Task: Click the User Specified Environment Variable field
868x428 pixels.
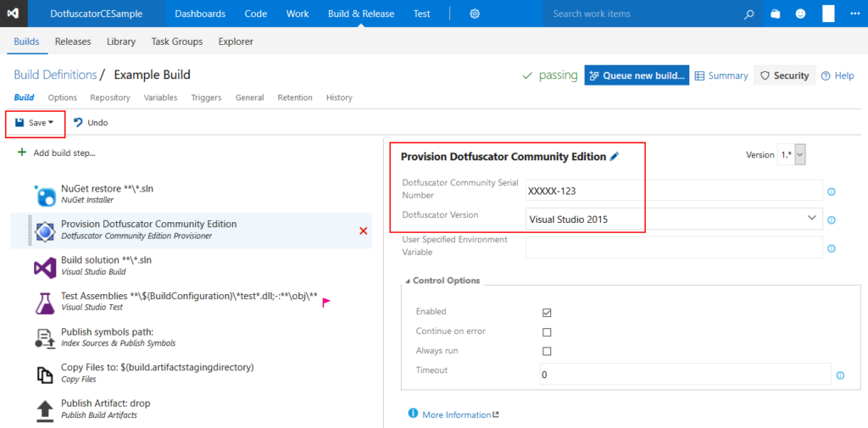Action: (674, 247)
